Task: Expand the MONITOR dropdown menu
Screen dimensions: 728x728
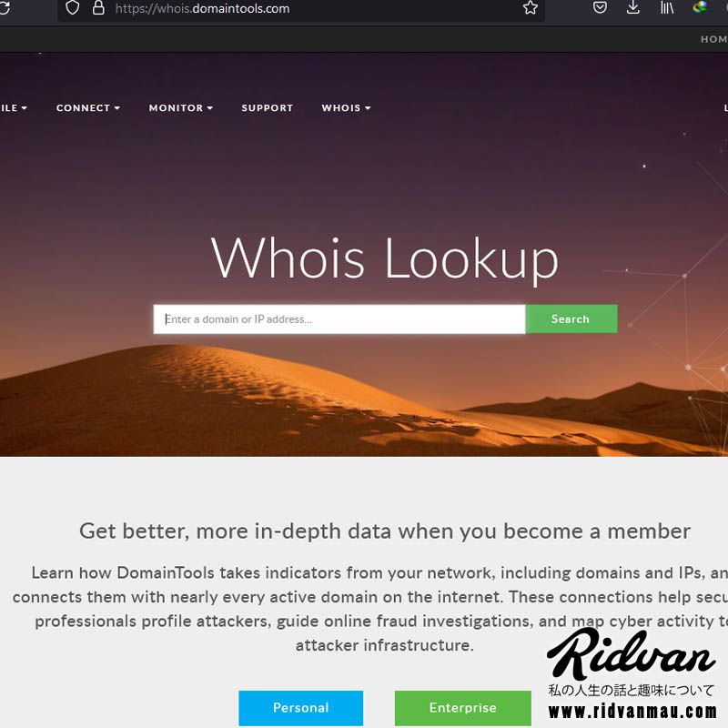Action: pos(181,108)
